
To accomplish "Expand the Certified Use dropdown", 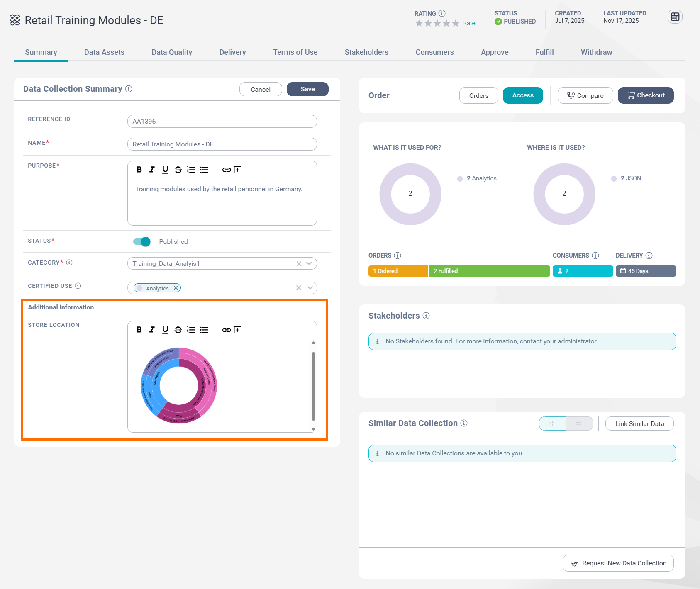I will point(310,288).
